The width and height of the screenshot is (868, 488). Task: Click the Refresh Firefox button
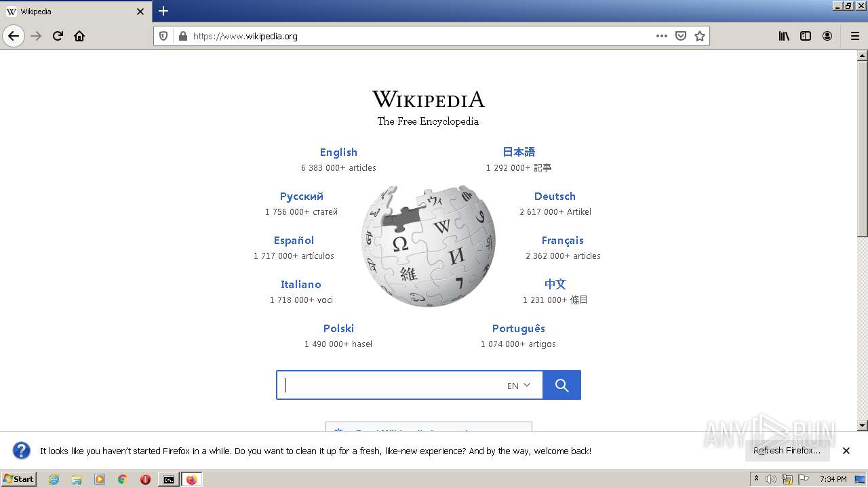(787, 451)
